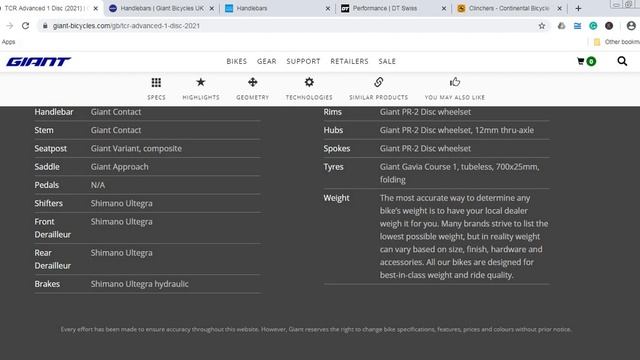Click the SIMILAR PRODUCTS label
The image size is (640, 360).
coord(378,97)
